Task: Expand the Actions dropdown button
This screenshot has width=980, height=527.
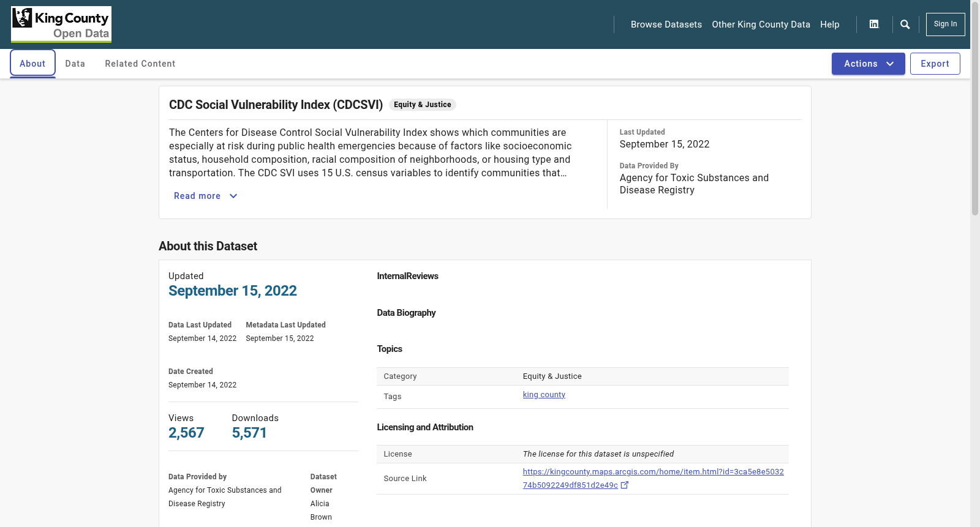Action: click(x=868, y=64)
